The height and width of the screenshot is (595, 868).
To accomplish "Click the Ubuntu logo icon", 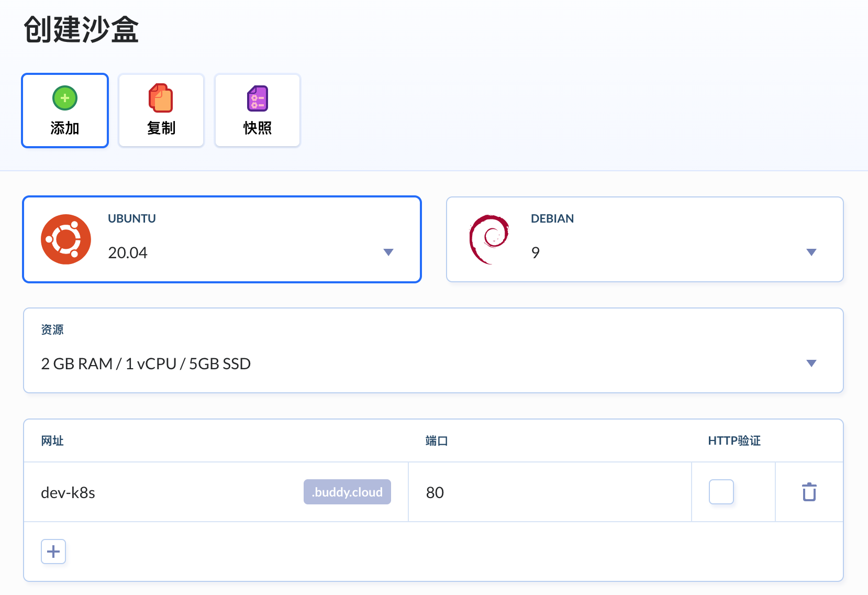I will tap(66, 239).
